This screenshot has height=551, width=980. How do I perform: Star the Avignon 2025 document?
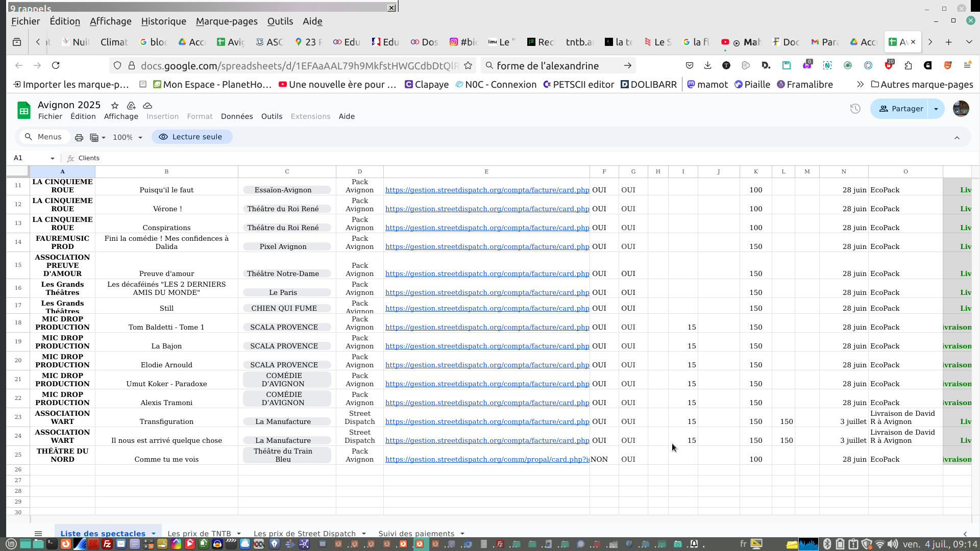[115, 106]
